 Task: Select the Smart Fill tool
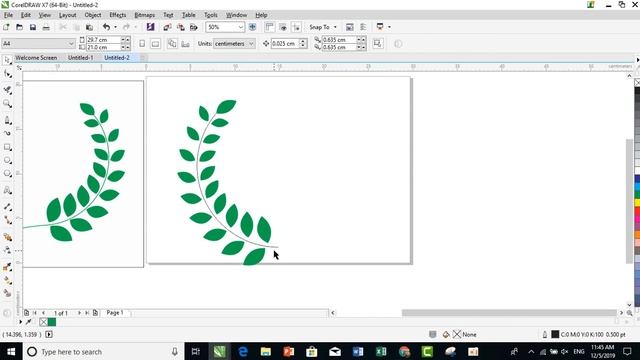click(x=7, y=293)
